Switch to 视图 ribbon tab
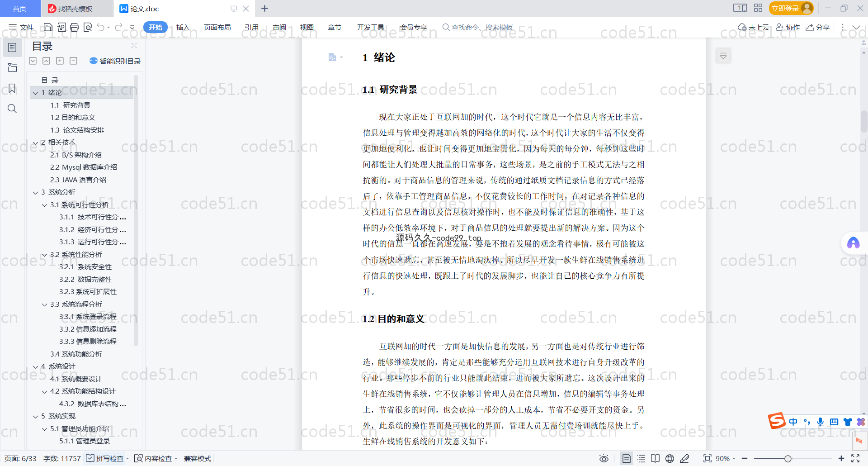This screenshot has width=868, height=466. pos(307,27)
